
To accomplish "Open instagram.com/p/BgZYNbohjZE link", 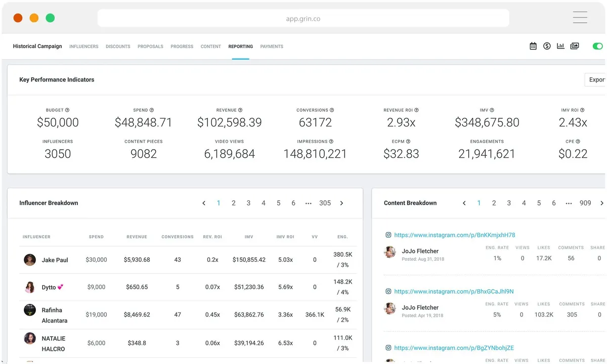I will coord(454,348).
